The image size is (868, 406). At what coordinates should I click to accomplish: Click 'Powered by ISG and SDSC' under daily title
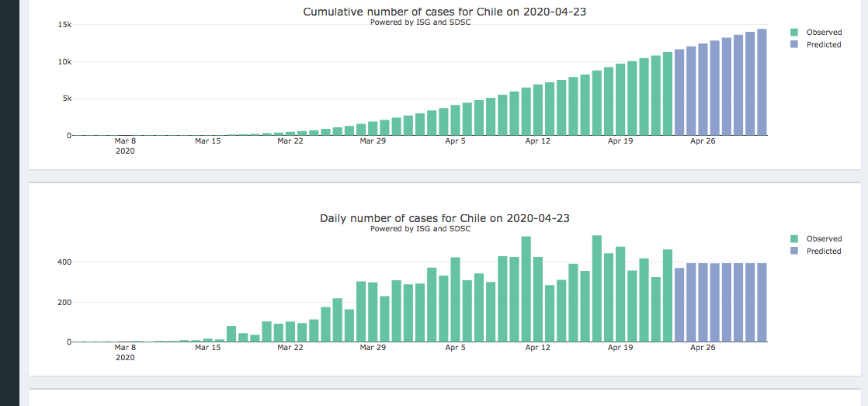420,229
